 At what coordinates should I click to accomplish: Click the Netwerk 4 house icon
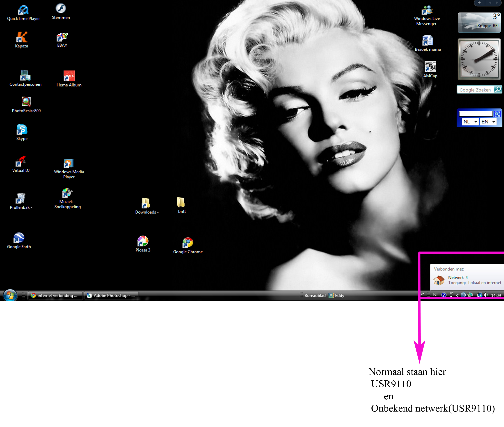tap(439, 280)
